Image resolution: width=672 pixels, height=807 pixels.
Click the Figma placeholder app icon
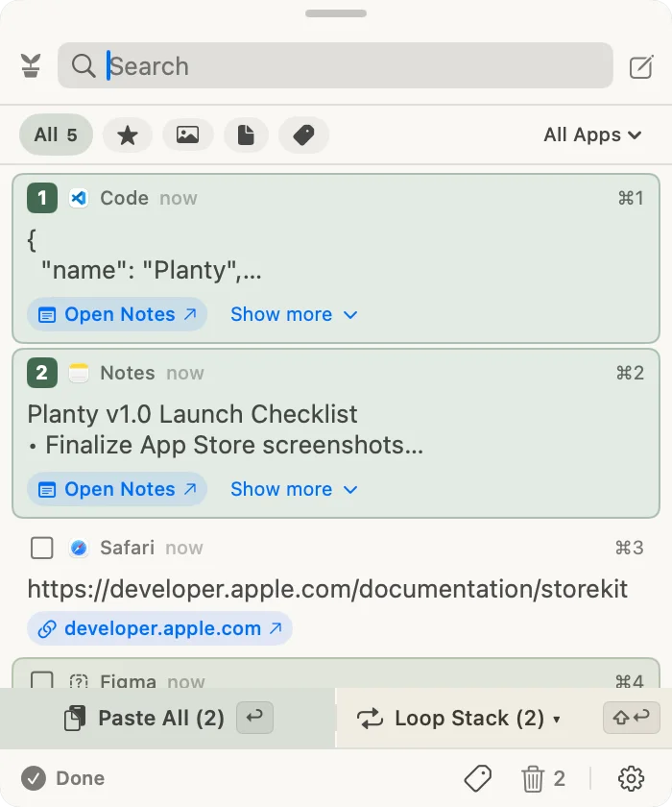pyautogui.click(x=79, y=681)
